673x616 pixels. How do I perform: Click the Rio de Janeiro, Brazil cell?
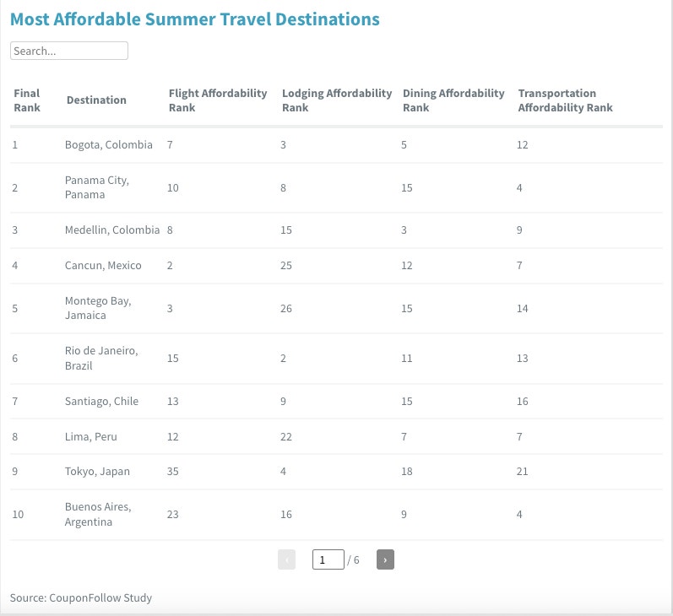coord(101,358)
